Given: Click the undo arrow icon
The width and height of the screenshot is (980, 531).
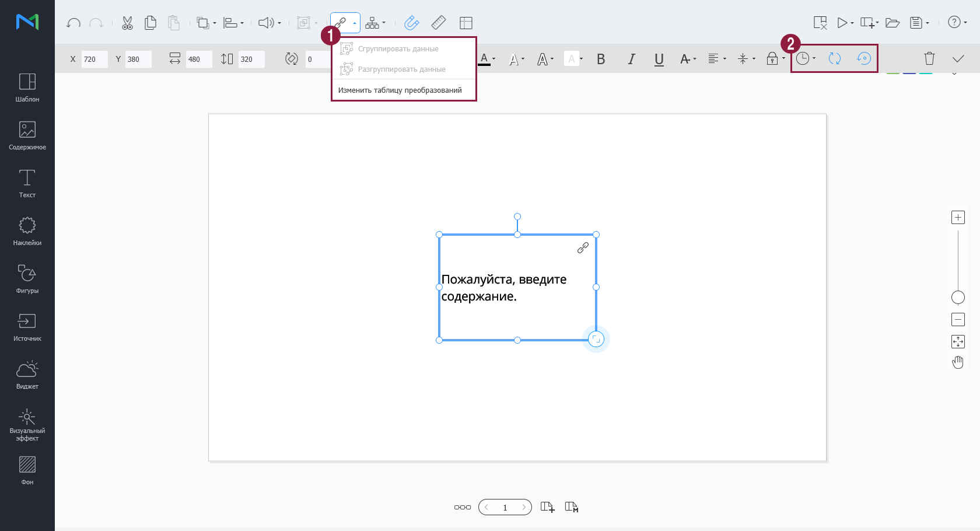Looking at the screenshot, I should click(73, 23).
